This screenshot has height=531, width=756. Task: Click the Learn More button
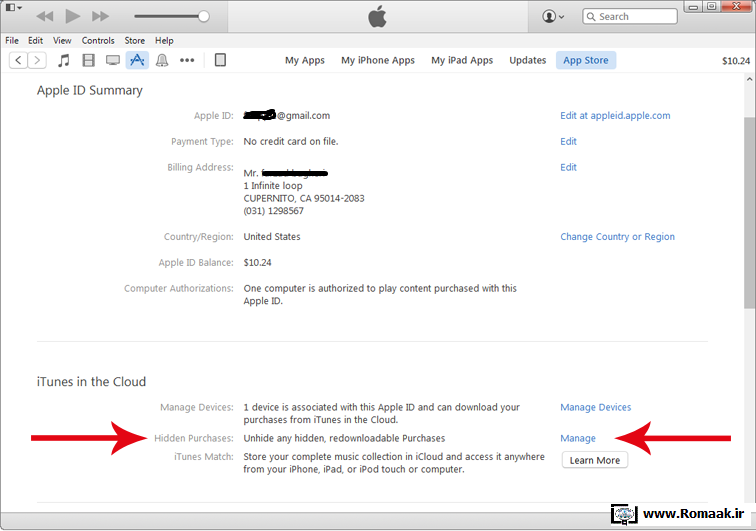pos(595,460)
